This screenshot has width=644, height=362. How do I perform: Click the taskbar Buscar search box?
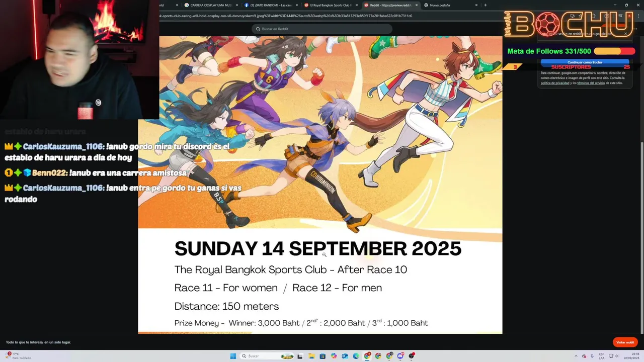267,356
